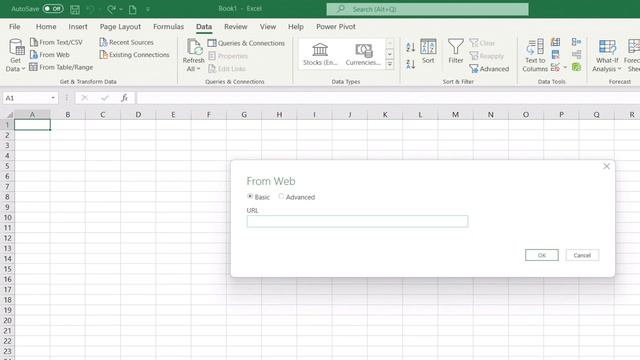Sort Z to A descending
Image resolution: width=640 pixels, height=360 pixels.
(411, 64)
